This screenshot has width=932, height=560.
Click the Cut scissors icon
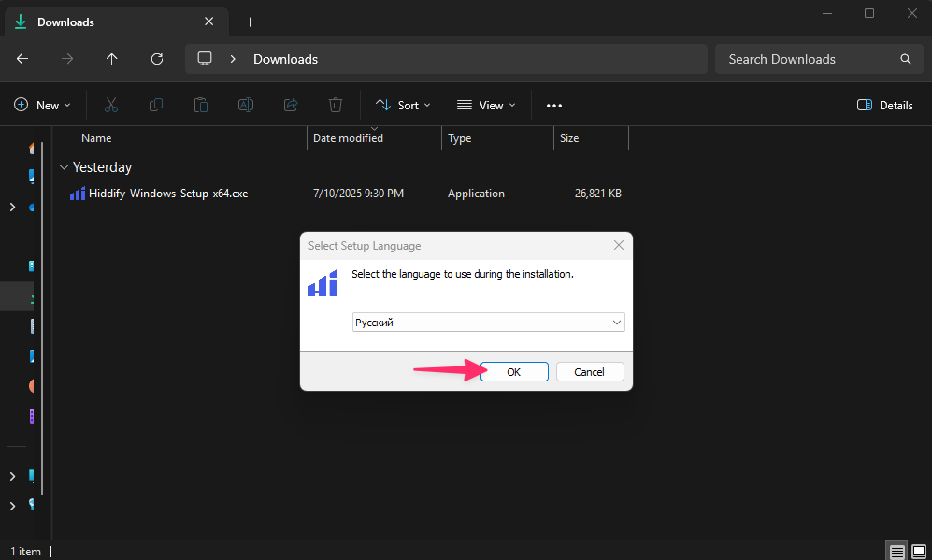click(111, 106)
